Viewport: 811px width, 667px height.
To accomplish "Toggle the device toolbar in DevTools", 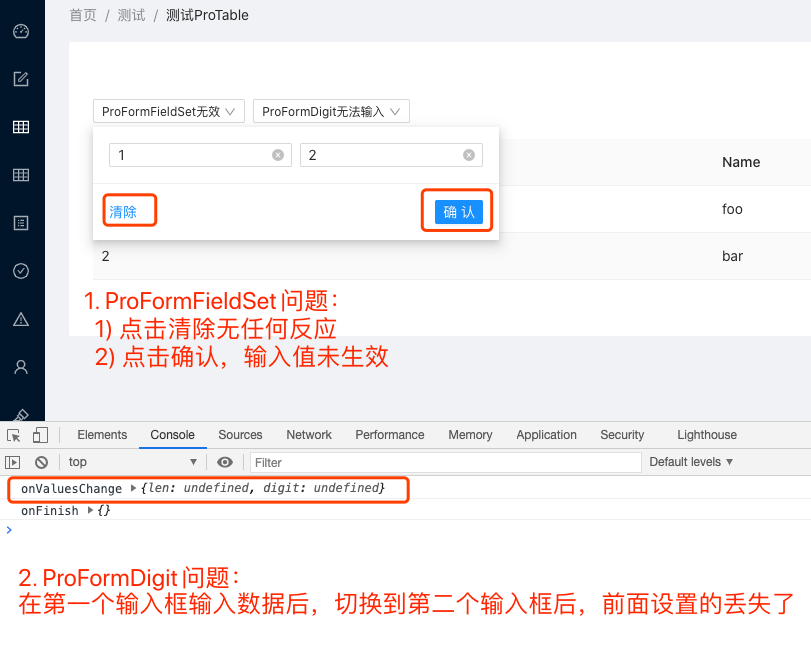I will (x=38, y=435).
